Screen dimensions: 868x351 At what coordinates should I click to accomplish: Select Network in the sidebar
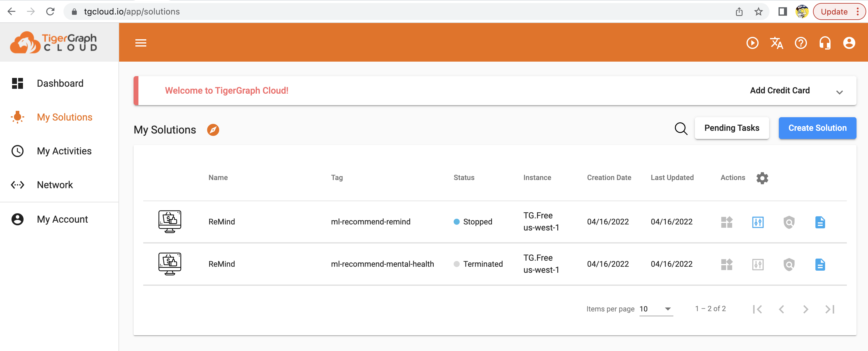coord(55,185)
